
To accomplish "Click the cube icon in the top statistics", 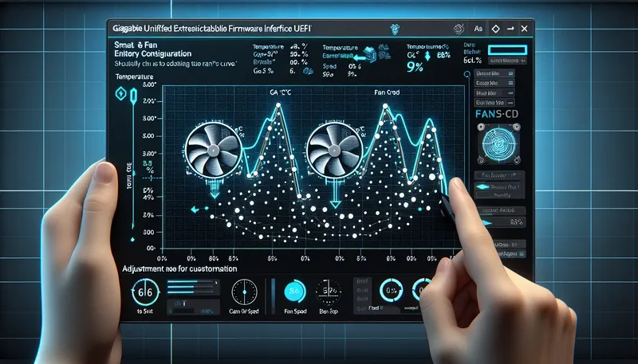I will pos(370,54).
